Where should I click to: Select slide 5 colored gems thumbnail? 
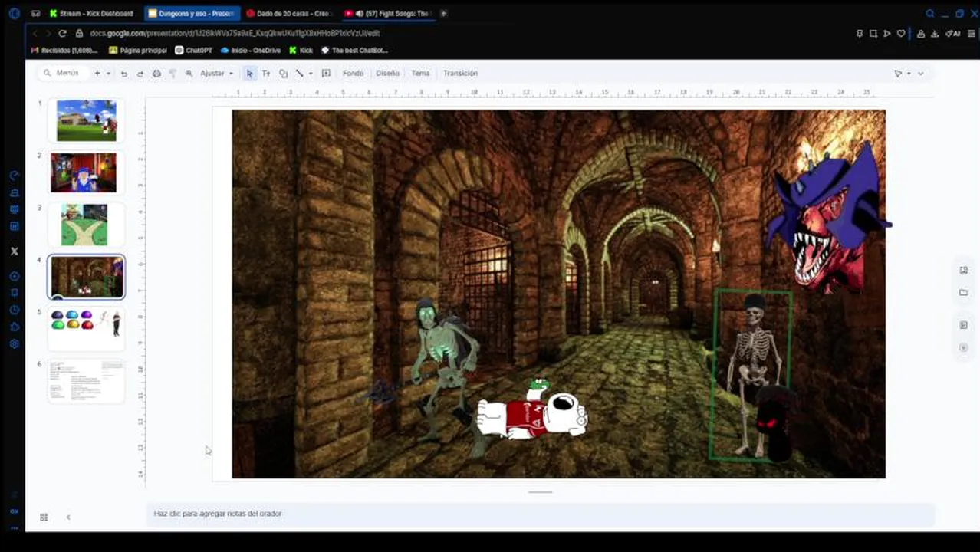[x=86, y=328]
